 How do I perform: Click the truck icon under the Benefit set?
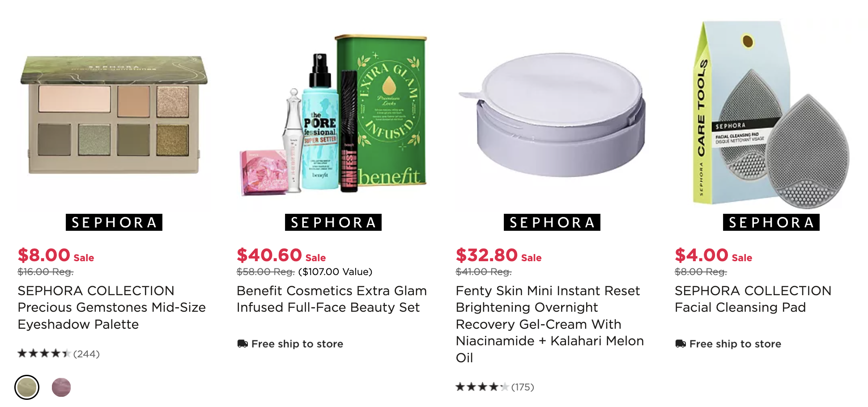pyautogui.click(x=243, y=343)
